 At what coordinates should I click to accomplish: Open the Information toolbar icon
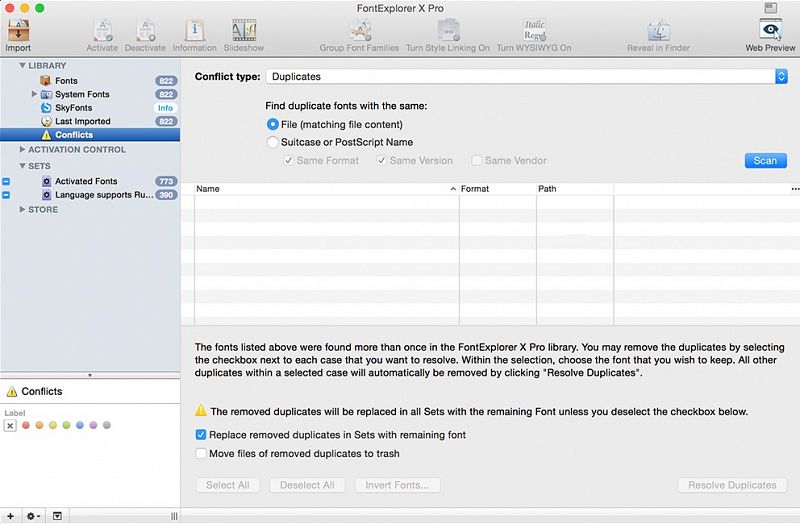coord(194,32)
